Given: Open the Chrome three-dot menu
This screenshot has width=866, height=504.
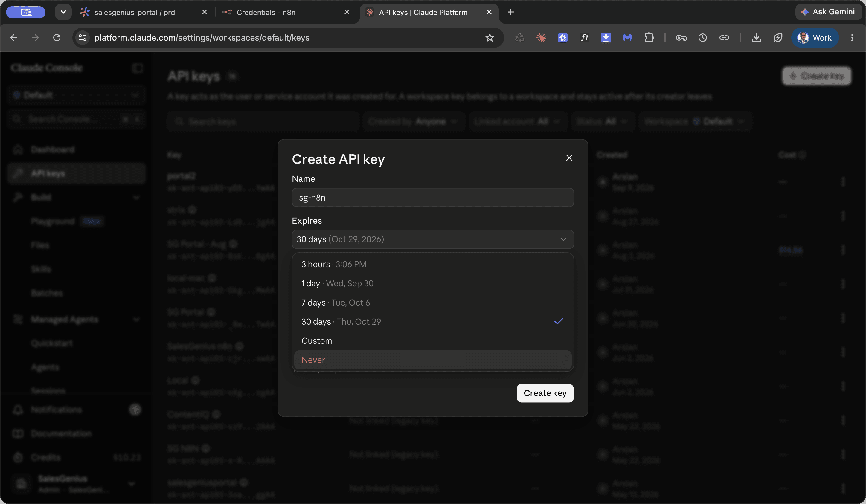Looking at the screenshot, I should tap(852, 37).
